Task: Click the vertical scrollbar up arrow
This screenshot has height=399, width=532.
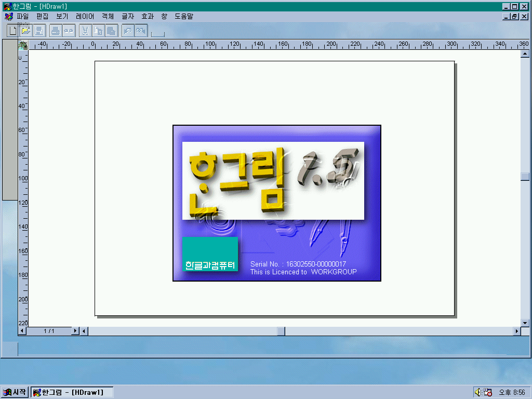Action: point(525,54)
